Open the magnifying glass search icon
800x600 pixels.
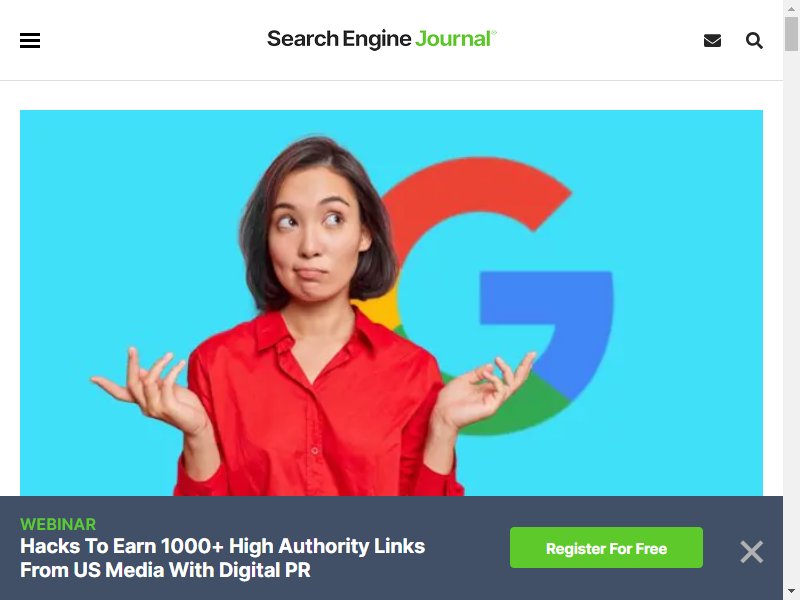(x=754, y=40)
